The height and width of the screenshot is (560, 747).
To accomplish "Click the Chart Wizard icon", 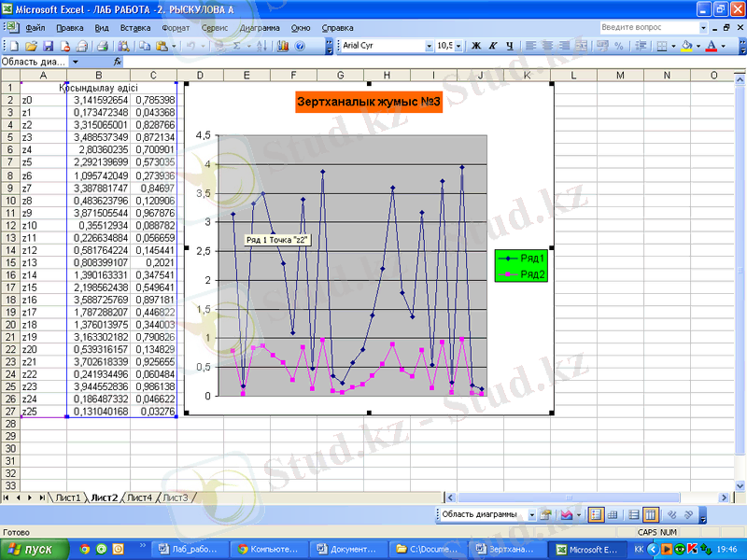I will tap(282, 45).
